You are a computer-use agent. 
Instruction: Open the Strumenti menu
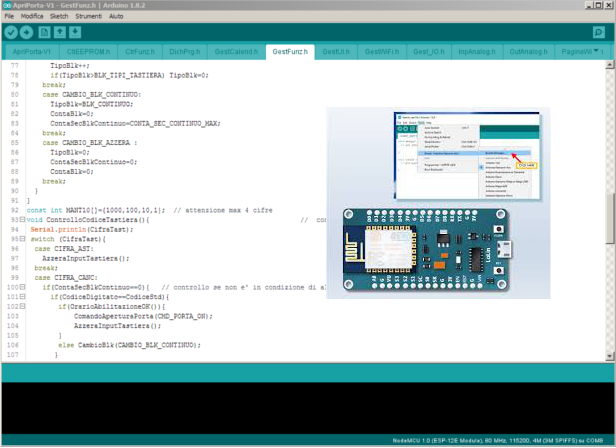(x=88, y=16)
